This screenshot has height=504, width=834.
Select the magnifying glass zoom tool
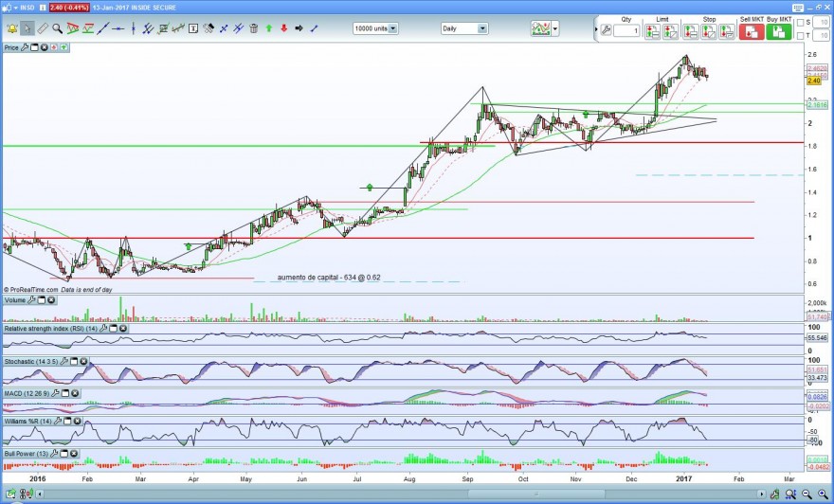click(57, 28)
